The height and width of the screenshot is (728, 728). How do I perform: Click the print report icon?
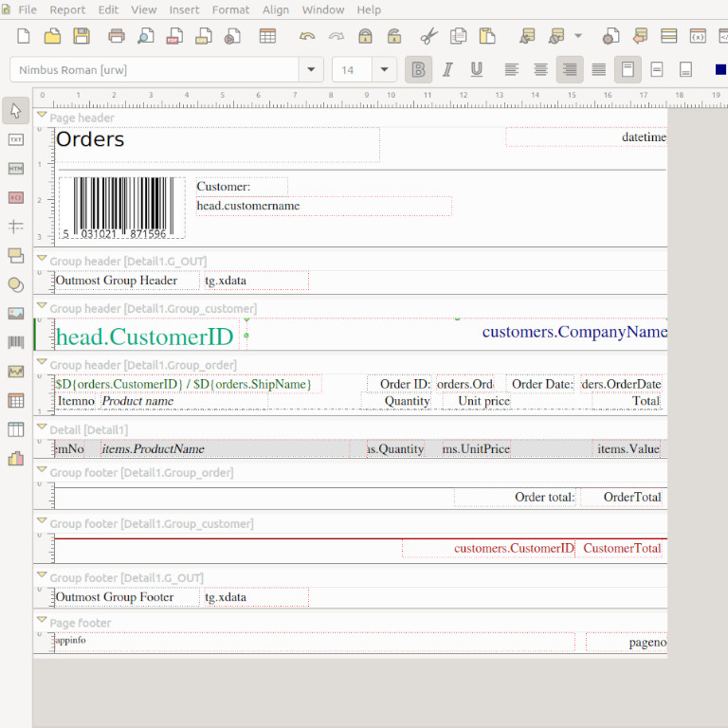[x=117, y=37]
